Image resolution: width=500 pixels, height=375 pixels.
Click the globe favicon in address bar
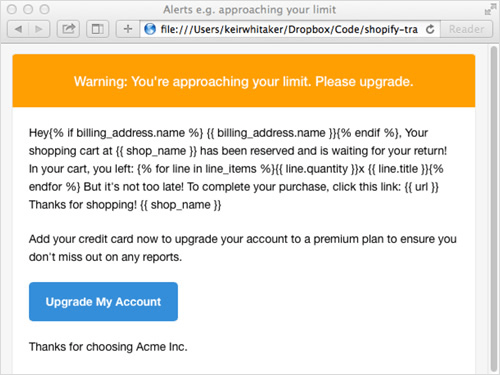(x=150, y=29)
